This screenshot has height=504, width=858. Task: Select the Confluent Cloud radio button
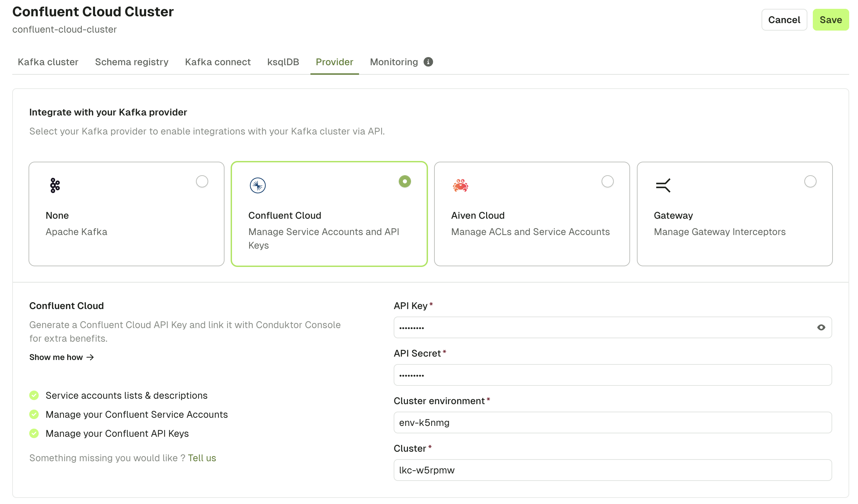tap(405, 181)
